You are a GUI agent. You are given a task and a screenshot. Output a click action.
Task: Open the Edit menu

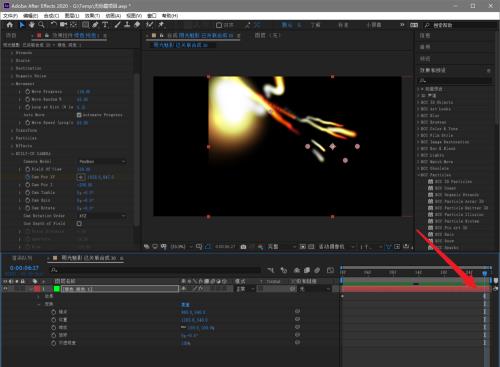(x=31, y=16)
